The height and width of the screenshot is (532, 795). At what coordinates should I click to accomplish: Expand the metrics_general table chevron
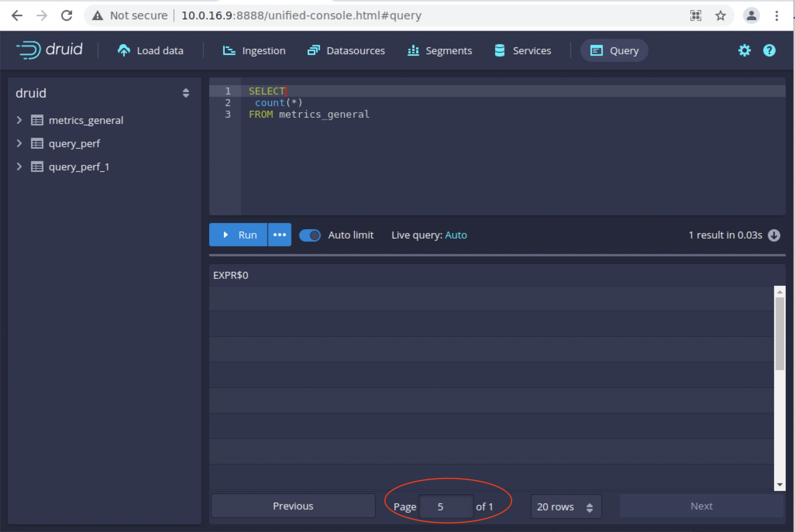(x=19, y=120)
